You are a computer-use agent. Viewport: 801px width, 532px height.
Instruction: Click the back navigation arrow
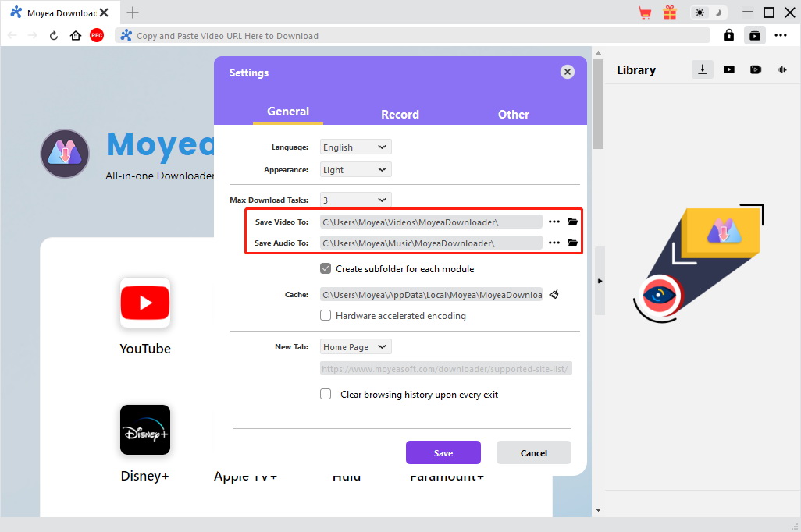tap(12, 35)
